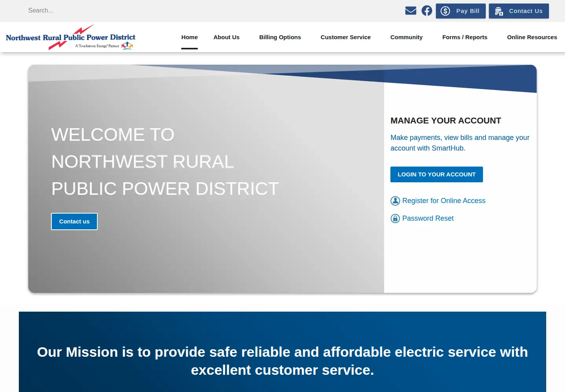Follow the Password Reset link

click(428, 218)
